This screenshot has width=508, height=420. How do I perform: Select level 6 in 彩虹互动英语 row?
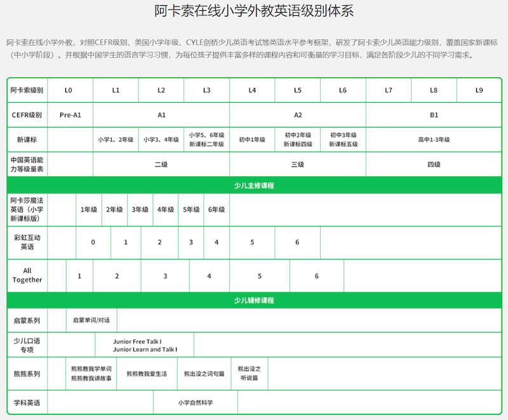pyautogui.click(x=296, y=242)
